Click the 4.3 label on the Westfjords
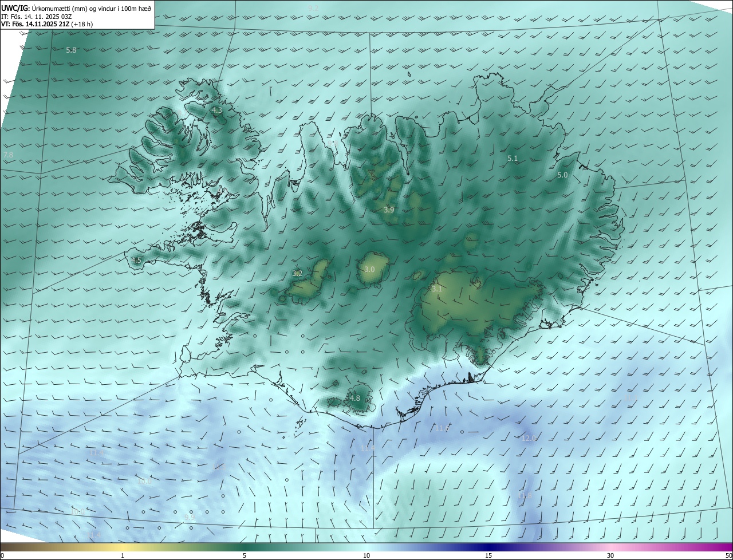Image resolution: width=733 pixels, height=560 pixels. (x=216, y=110)
